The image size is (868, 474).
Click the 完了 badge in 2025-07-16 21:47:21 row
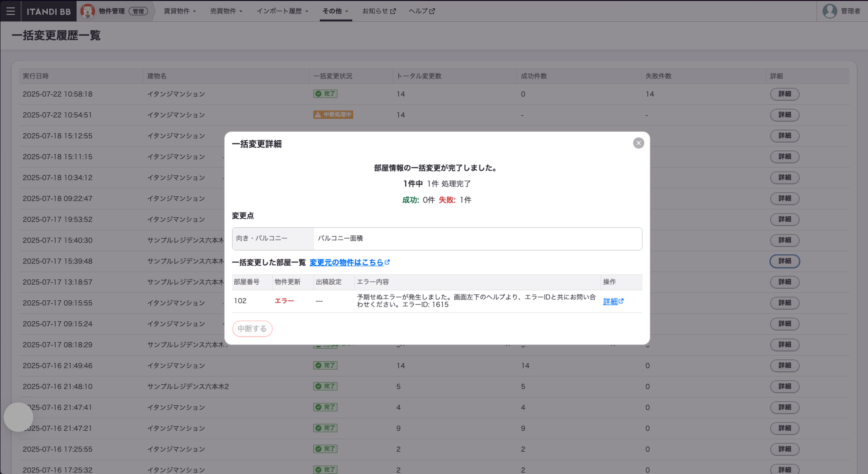pyautogui.click(x=325, y=428)
